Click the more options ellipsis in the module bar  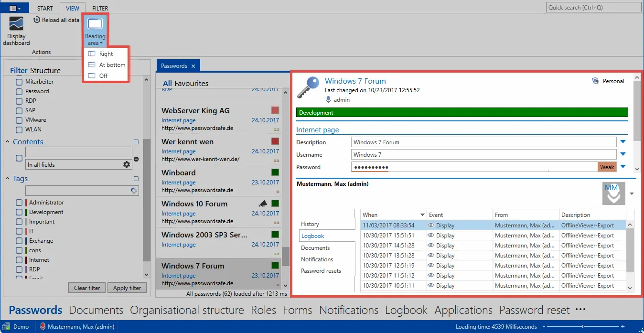pyautogui.click(x=580, y=310)
